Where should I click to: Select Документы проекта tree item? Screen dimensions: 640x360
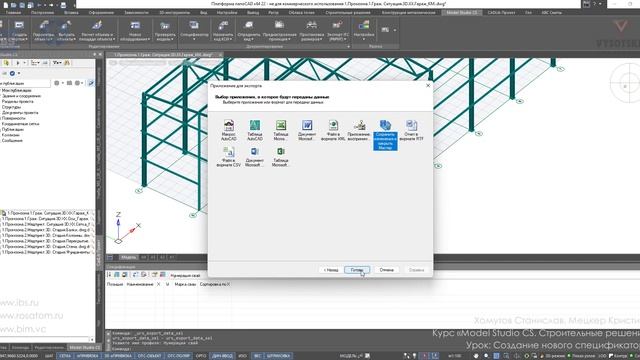pyautogui.click(x=20, y=113)
